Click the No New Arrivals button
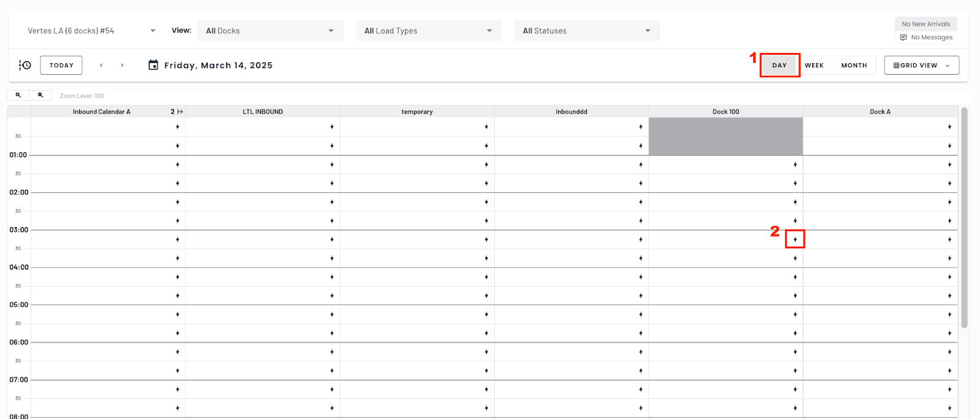 [x=925, y=24]
